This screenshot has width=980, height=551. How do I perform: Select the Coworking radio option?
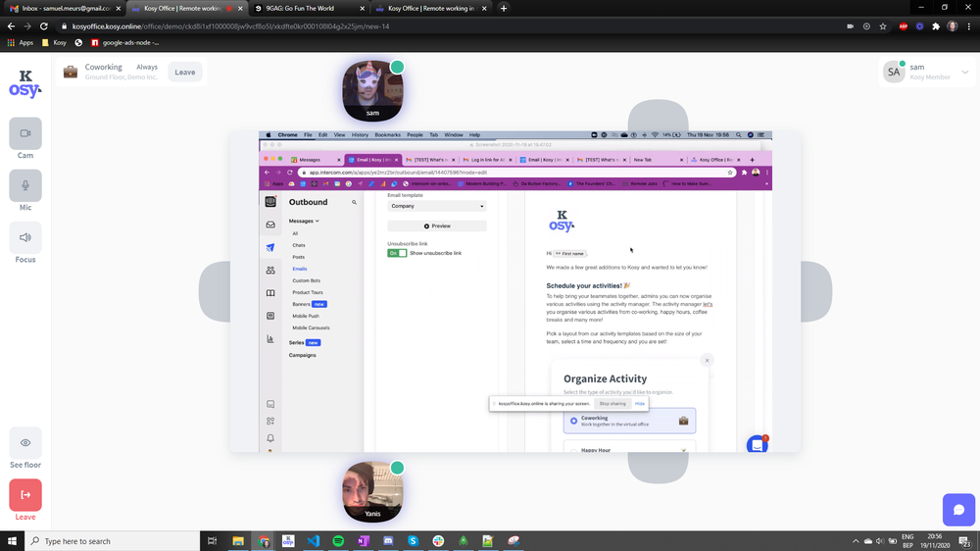[573, 421]
